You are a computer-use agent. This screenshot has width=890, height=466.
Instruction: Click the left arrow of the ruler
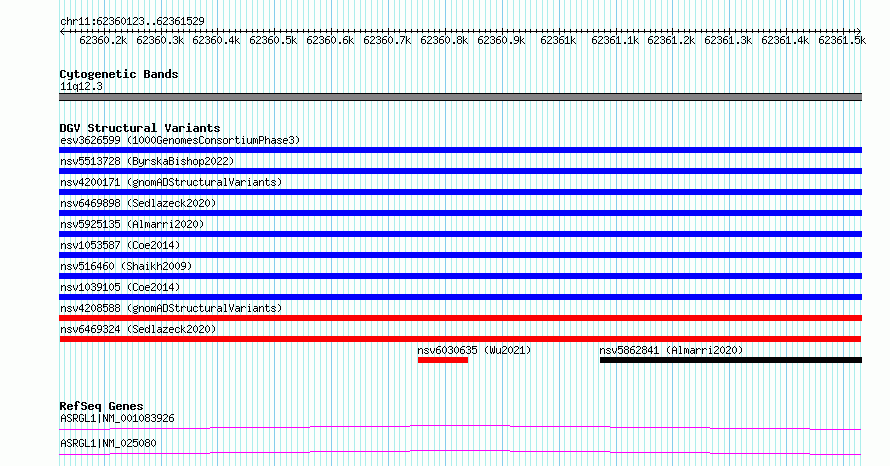[62, 31]
